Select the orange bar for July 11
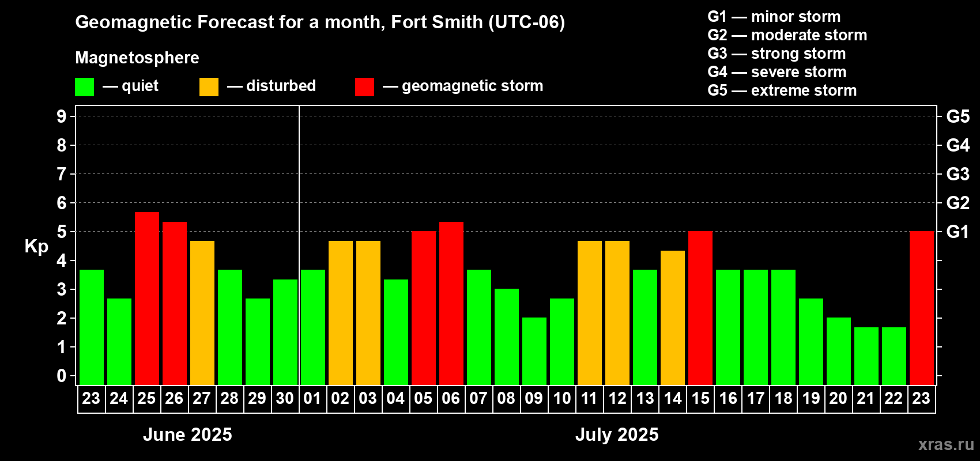Viewport: 980px width, 461px height. pyautogui.click(x=590, y=313)
